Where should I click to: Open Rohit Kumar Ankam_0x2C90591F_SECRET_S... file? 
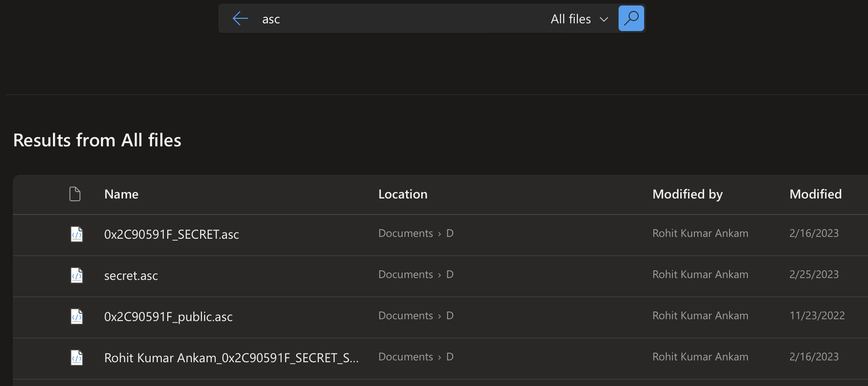(x=231, y=358)
